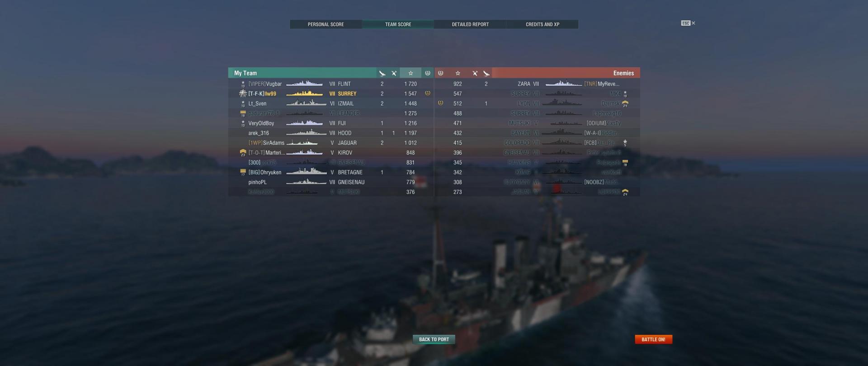868x366 pixels.
Task: Sort Enemies by aircraft shot down icon
Action: [x=475, y=73]
